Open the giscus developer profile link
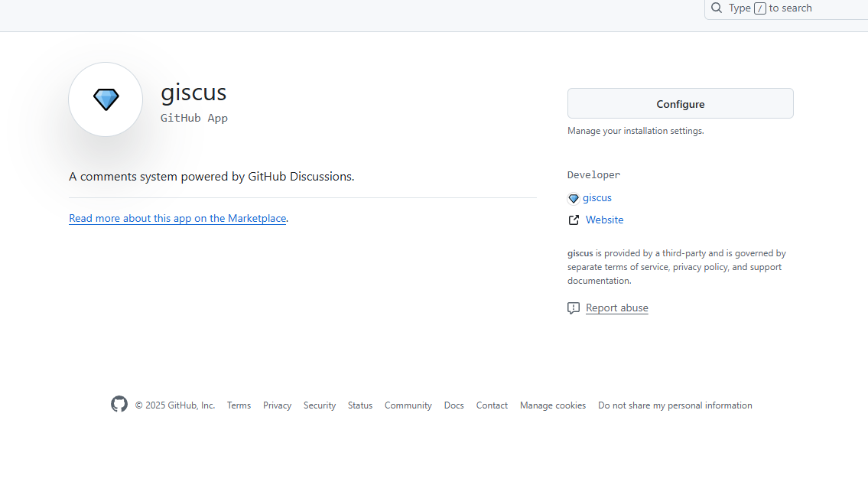This screenshot has width=868, height=485. click(597, 198)
